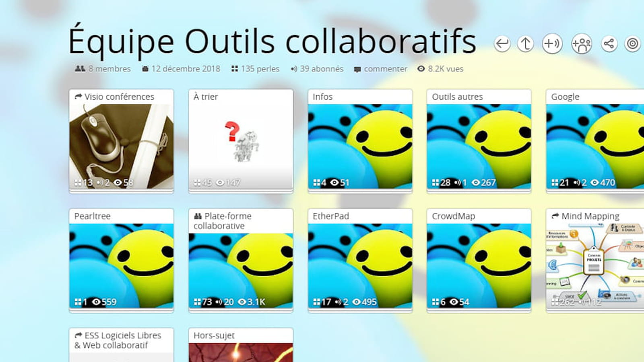Viewport: 644px width, 362px height.
Task: Click the grid icon beside 135 perles
Action: [235, 69]
